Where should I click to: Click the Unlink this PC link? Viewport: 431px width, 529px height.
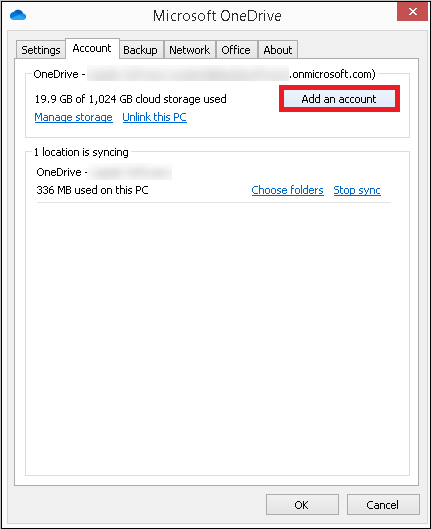coord(154,117)
